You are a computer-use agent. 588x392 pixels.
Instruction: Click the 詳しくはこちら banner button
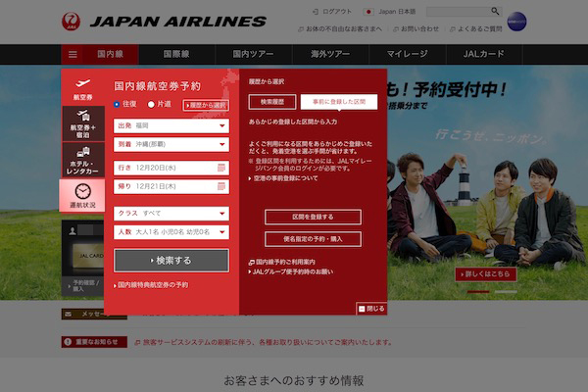click(x=486, y=274)
